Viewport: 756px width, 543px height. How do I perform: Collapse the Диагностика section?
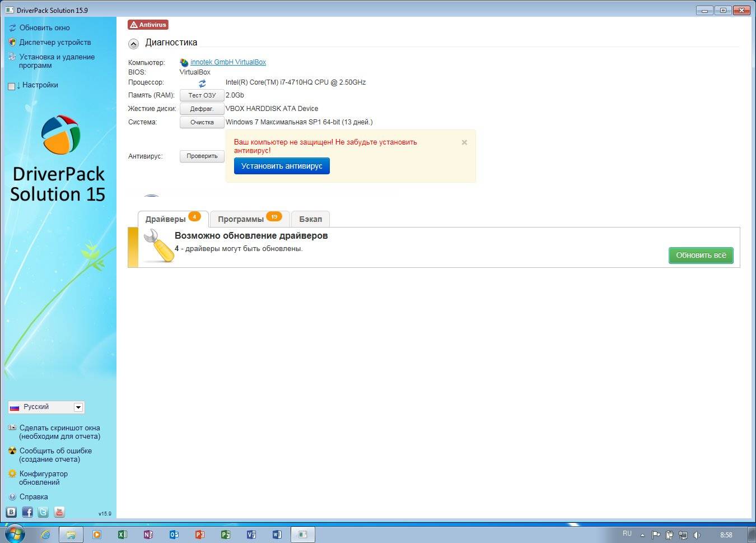click(x=133, y=44)
